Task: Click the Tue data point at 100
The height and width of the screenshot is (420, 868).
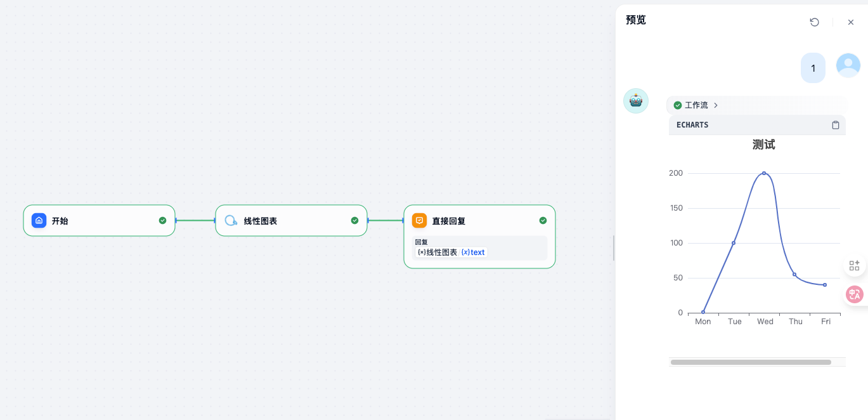Action: tap(734, 243)
